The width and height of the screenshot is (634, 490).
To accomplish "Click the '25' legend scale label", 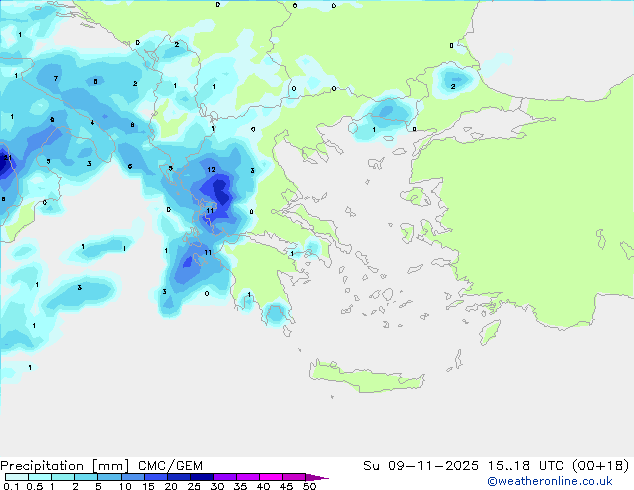I will 194,486.
